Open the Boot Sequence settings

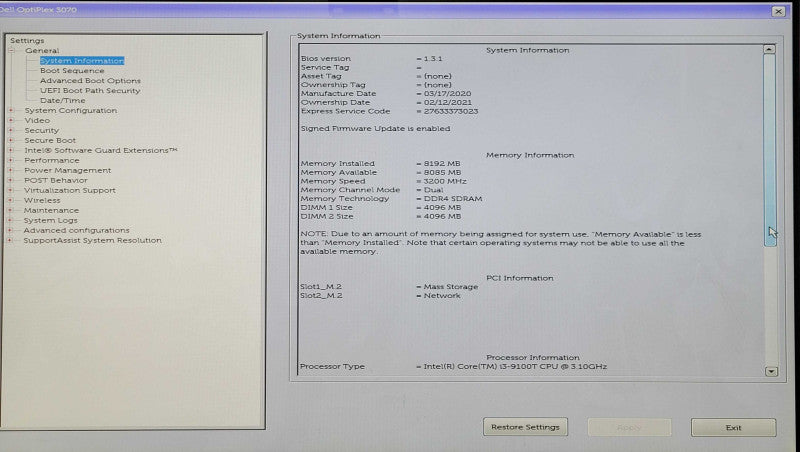[72, 70]
